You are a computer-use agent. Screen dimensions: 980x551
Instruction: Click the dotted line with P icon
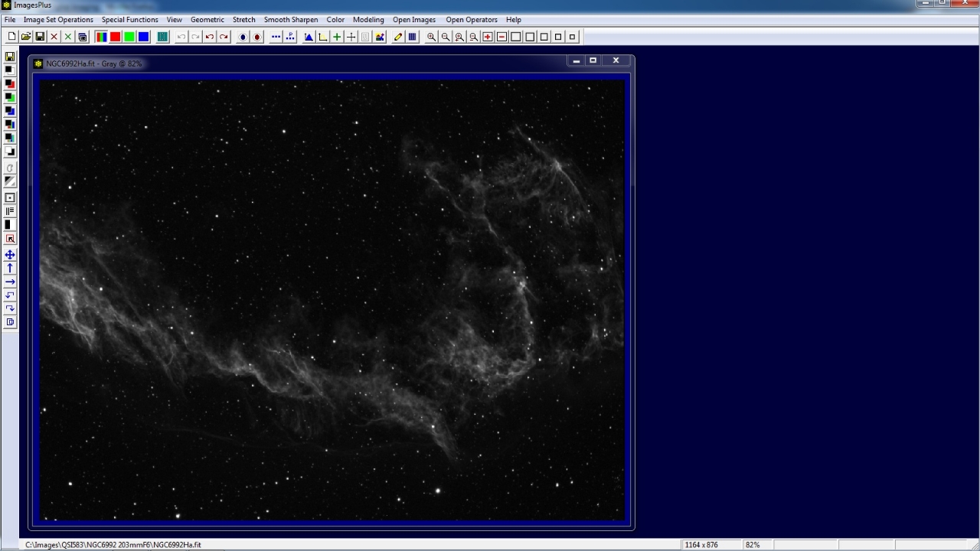click(x=290, y=37)
